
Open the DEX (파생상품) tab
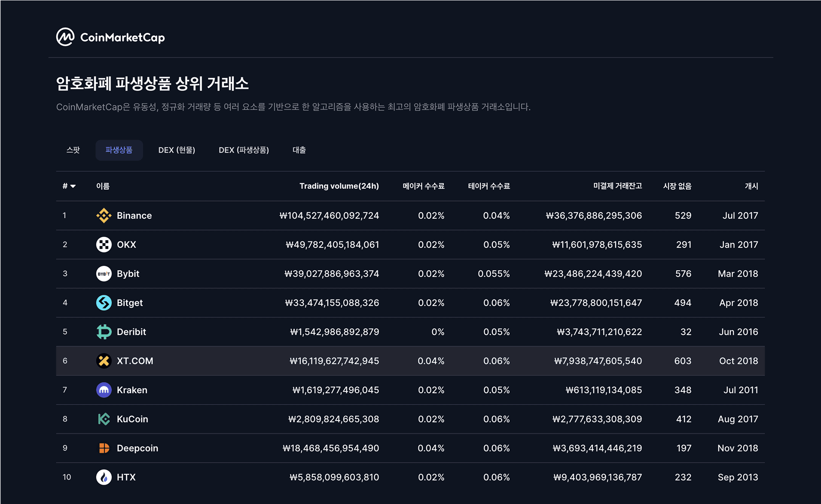coord(244,150)
